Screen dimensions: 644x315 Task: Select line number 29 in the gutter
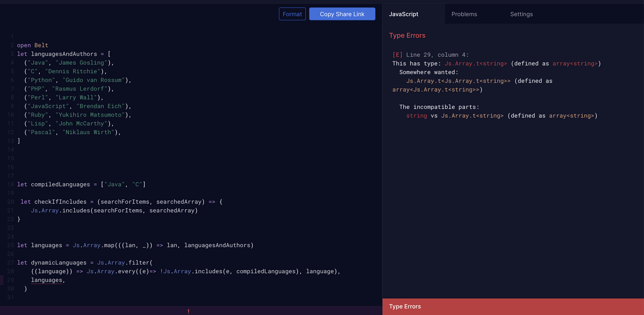[x=11, y=280]
